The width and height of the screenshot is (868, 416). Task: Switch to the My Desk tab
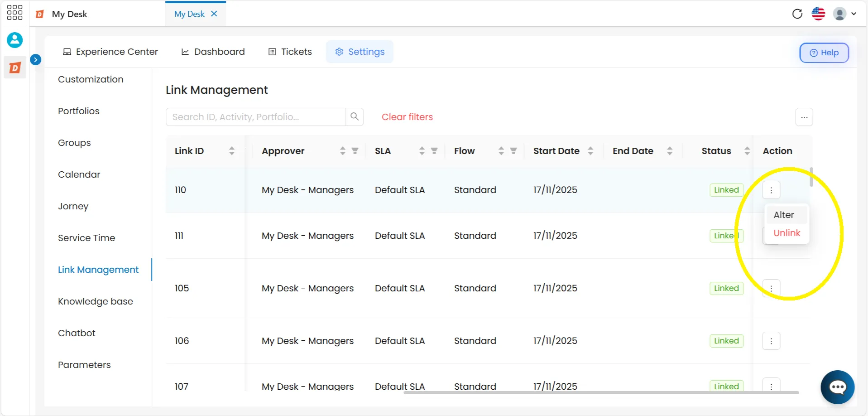[x=189, y=14]
